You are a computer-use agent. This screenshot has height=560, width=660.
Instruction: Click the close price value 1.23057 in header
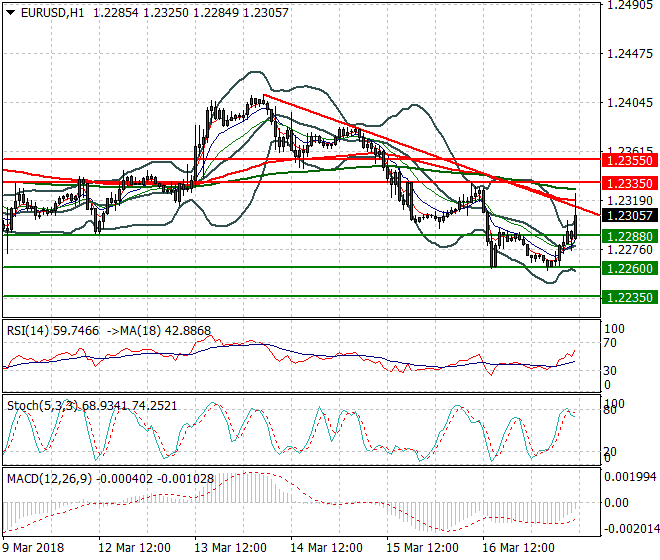(266, 13)
